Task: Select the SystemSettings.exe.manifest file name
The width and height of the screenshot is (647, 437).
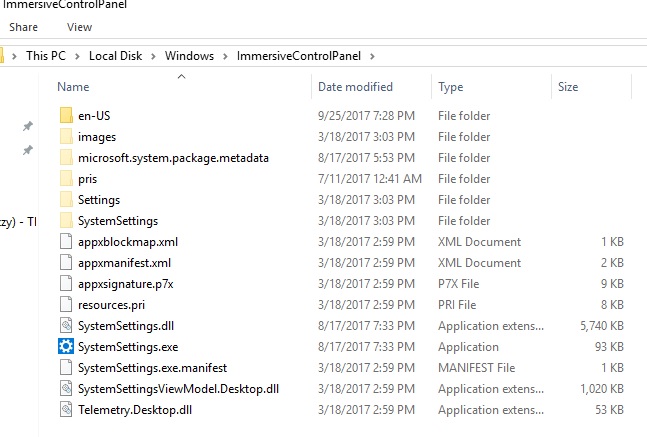Action: (x=152, y=368)
